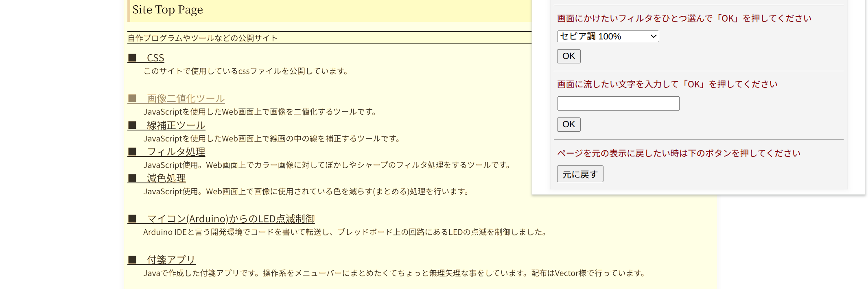Click the square bullet before 線補正ツール
Screen dimensions: 868x289
tap(132, 125)
